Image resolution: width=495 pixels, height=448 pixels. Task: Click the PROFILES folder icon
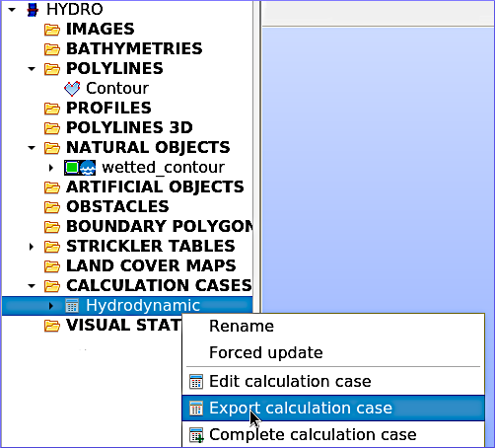click(x=52, y=109)
